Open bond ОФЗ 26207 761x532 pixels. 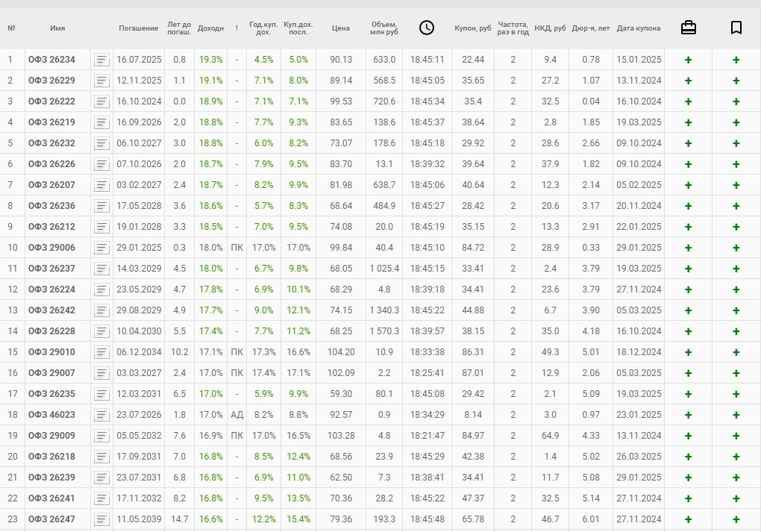(51, 185)
